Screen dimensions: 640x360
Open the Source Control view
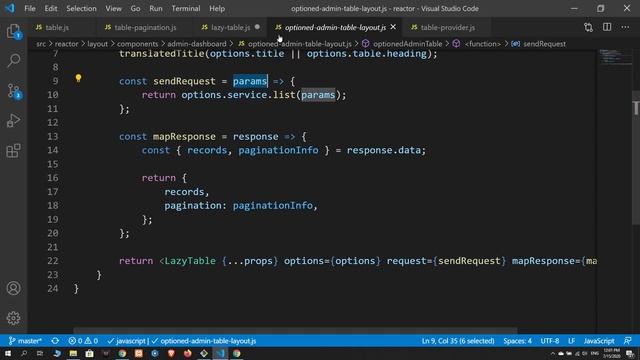tap(13, 91)
